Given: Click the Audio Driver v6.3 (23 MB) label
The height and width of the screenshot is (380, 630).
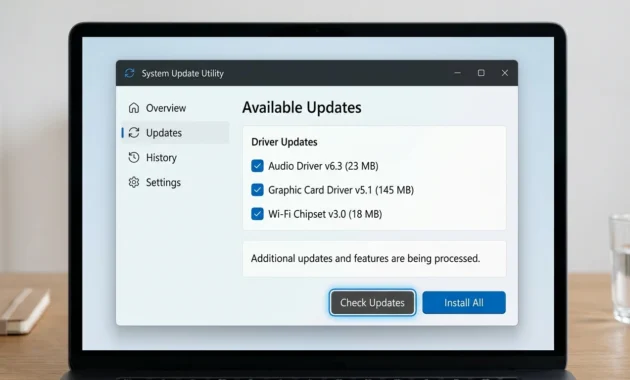Looking at the screenshot, I should pyautogui.click(x=323, y=166).
